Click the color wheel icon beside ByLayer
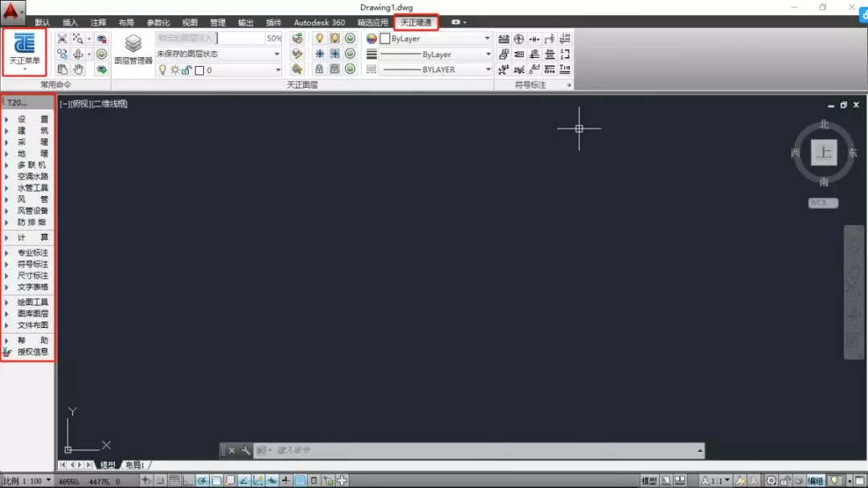The height and width of the screenshot is (488, 868). click(x=371, y=39)
